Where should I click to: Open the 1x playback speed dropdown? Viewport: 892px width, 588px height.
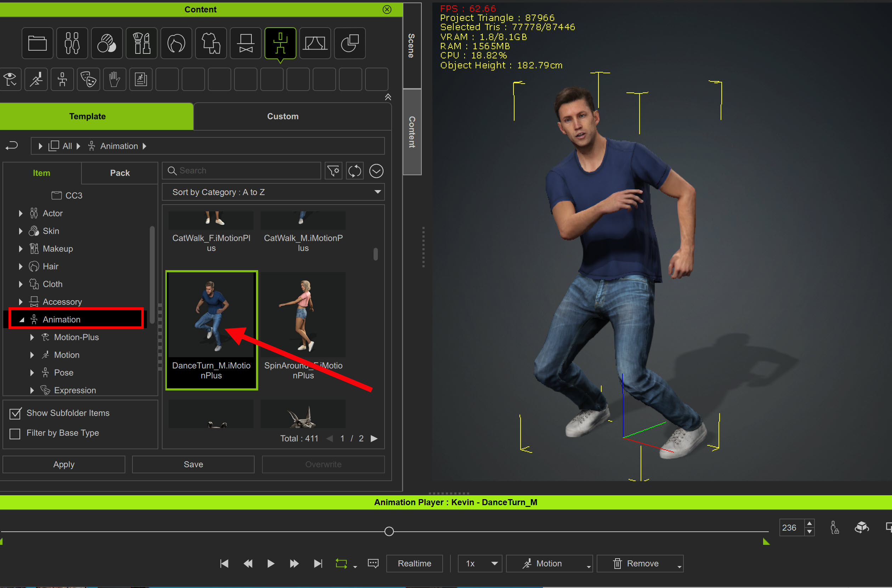[x=480, y=563]
